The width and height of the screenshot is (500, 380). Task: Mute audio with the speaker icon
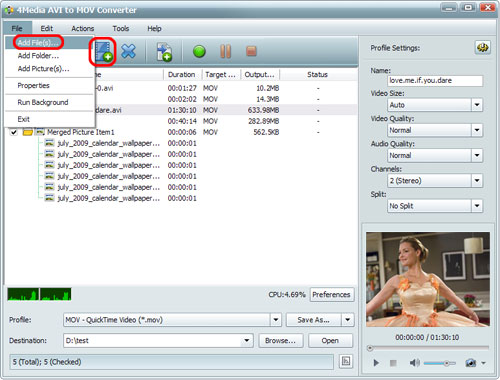click(414, 363)
